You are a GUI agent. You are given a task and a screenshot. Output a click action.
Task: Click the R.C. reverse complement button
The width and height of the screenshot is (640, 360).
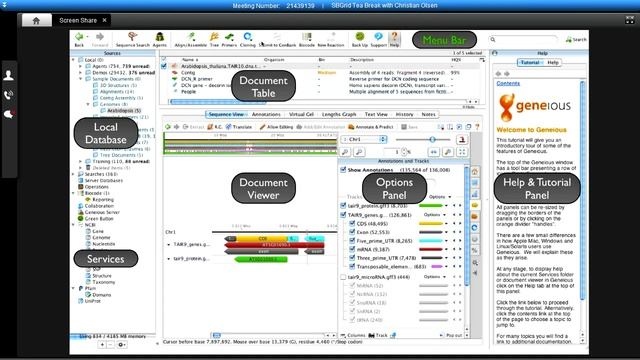pos(215,127)
